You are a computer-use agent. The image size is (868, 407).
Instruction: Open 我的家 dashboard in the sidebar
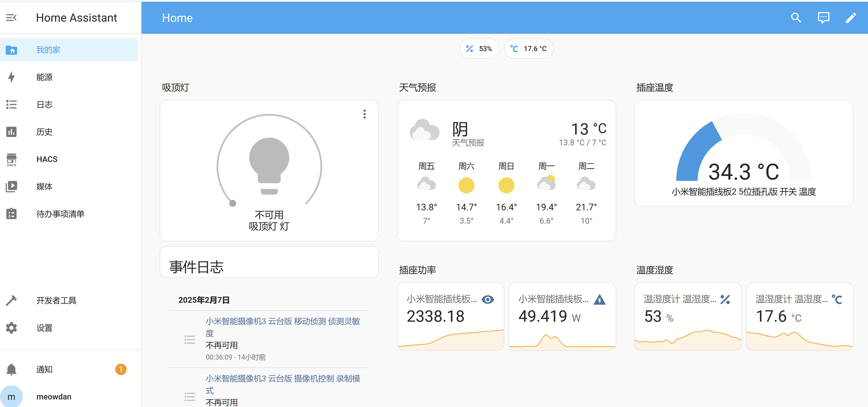69,50
